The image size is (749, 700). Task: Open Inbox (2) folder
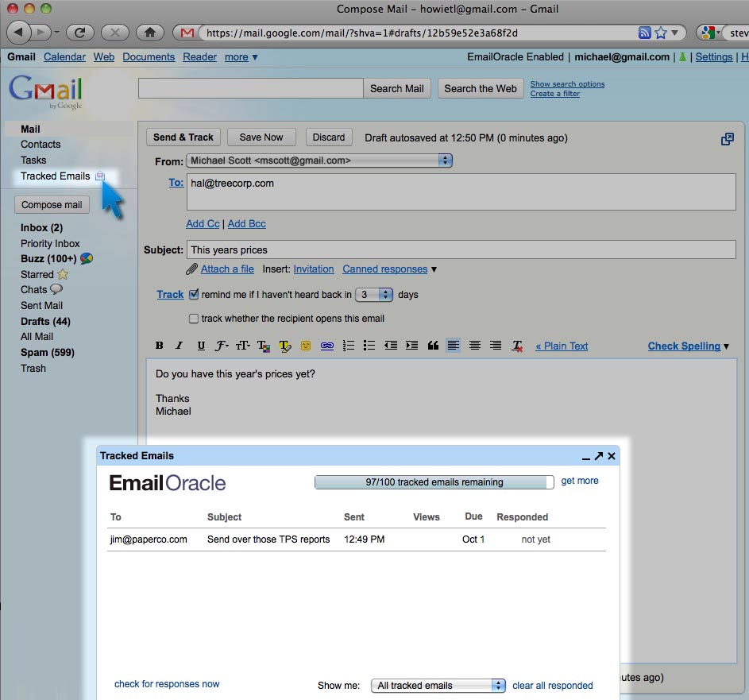(41, 227)
